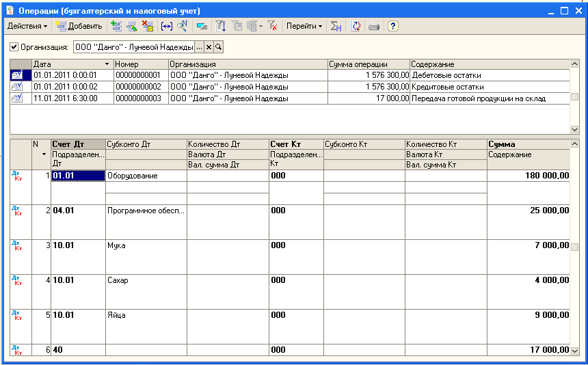588x365 pixels.
Task: Open the Перейти dropdown menu
Action: pyautogui.click(x=304, y=26)
